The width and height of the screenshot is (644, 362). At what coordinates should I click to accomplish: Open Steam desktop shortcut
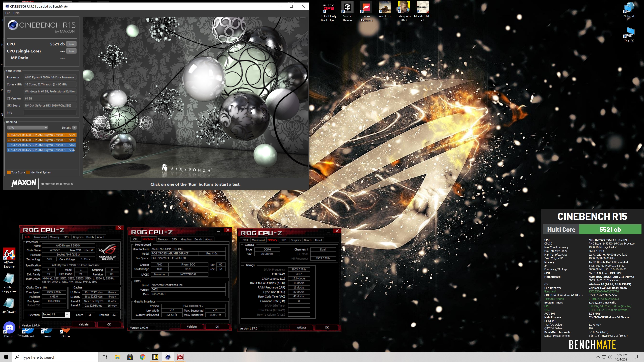click(x=47, y=334)
